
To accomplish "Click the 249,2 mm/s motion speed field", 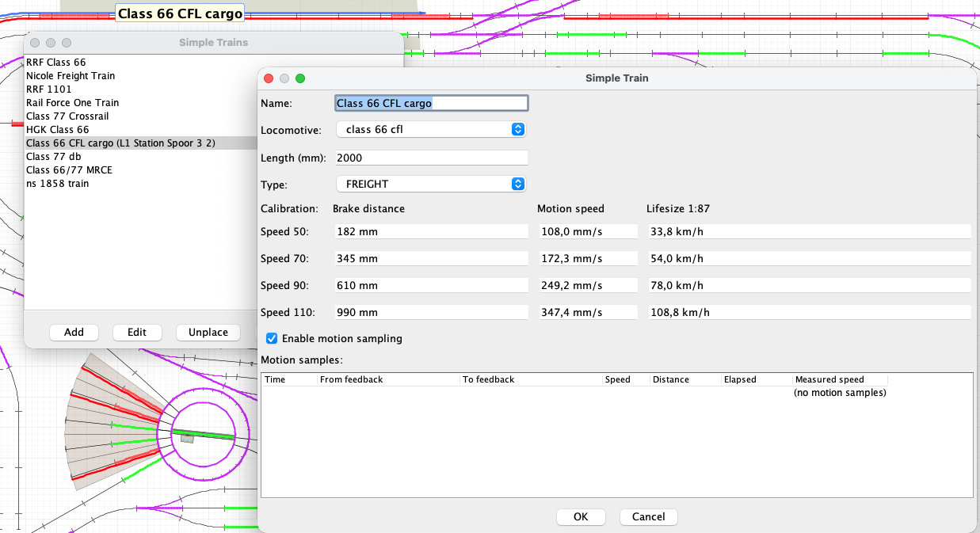I will [x=588, y=285].
